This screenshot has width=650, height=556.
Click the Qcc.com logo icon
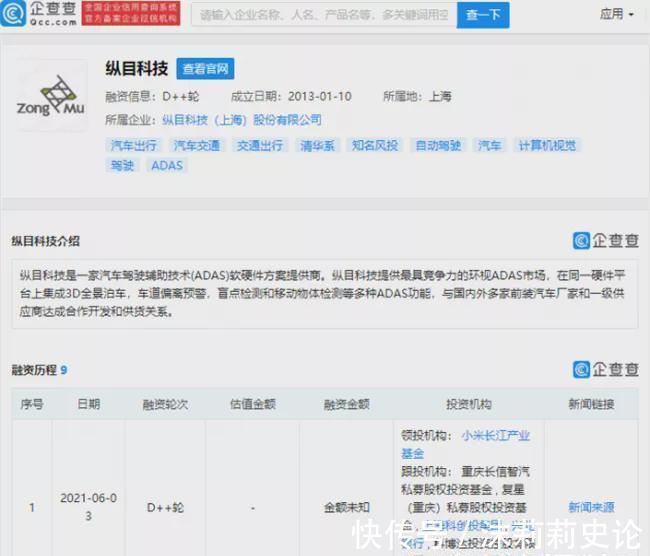tap(12, 14)
